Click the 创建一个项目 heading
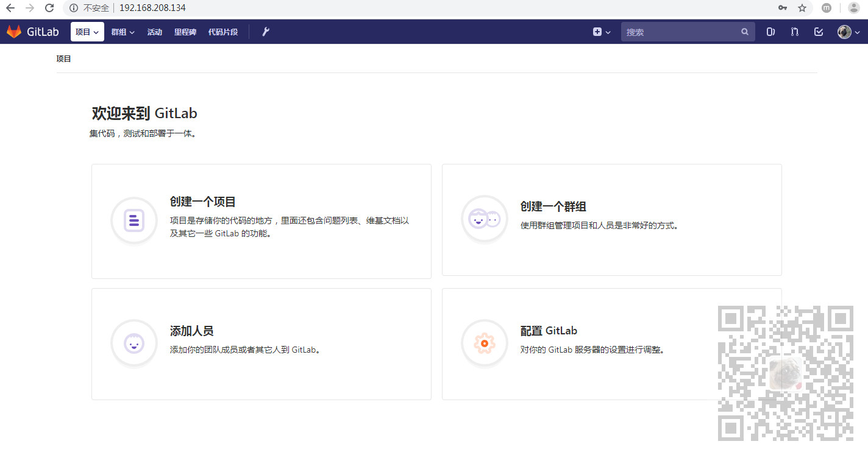The height and width of the screenshot is (458, 868). pyautogui.click(x=203, y=202)
